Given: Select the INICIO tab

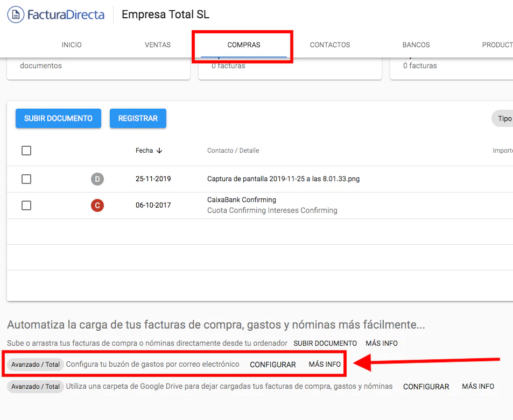Looking at the screenshot, I should click(71, 45).
